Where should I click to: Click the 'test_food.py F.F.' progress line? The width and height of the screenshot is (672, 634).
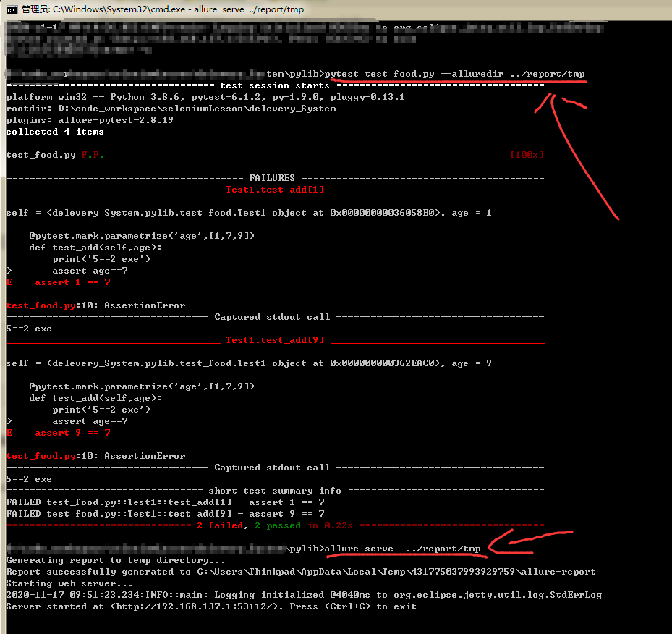click(x=55, y=155)
